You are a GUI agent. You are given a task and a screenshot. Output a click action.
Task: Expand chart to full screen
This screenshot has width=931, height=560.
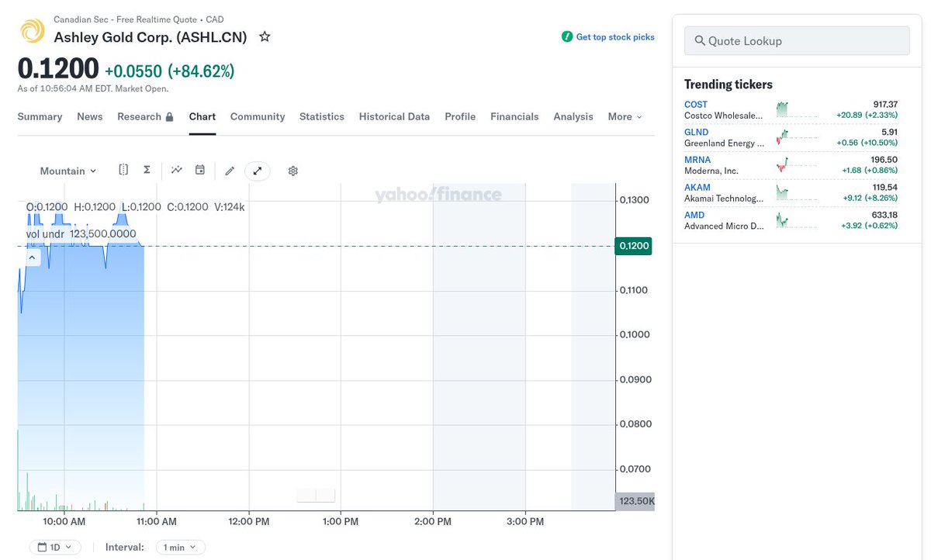[258, 171]
